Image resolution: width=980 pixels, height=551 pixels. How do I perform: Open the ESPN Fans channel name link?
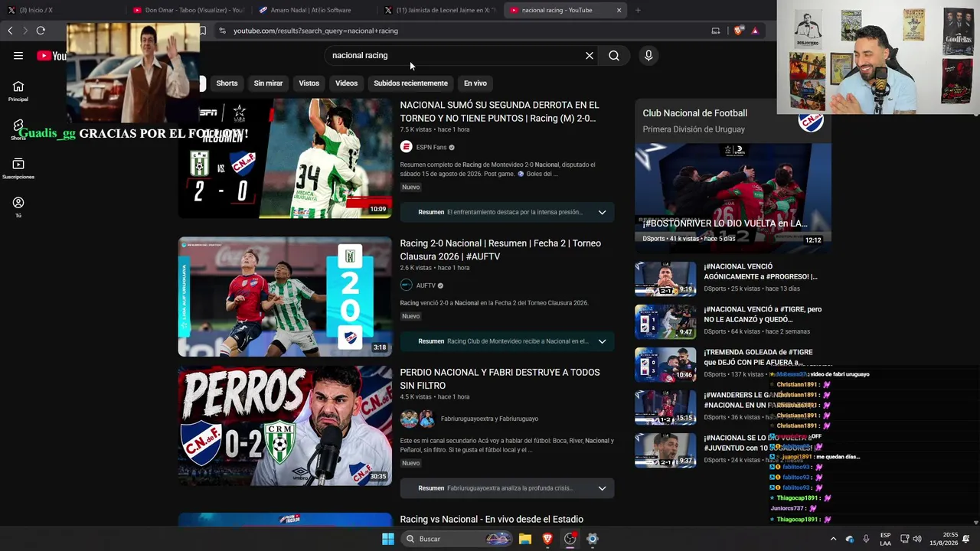click(431, 147)
